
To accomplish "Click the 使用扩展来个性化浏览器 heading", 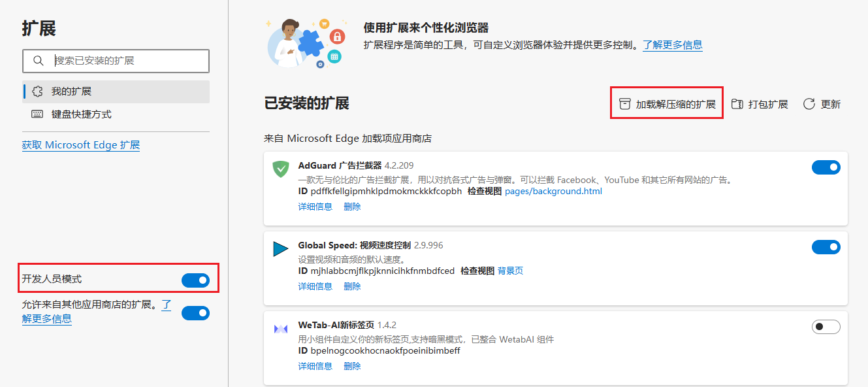I will coord(426,28).
